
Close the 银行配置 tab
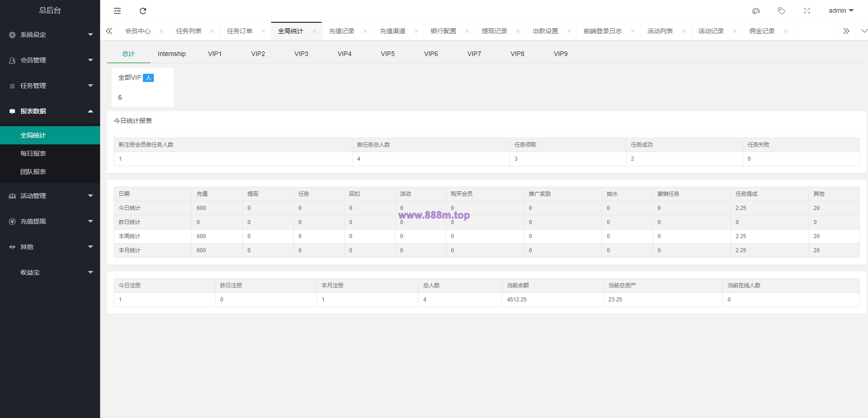coord(467,31)
